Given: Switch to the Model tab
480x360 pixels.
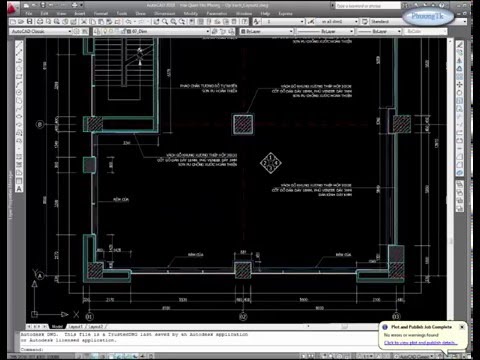Looking at the screenshot, I should click(57, 327).
